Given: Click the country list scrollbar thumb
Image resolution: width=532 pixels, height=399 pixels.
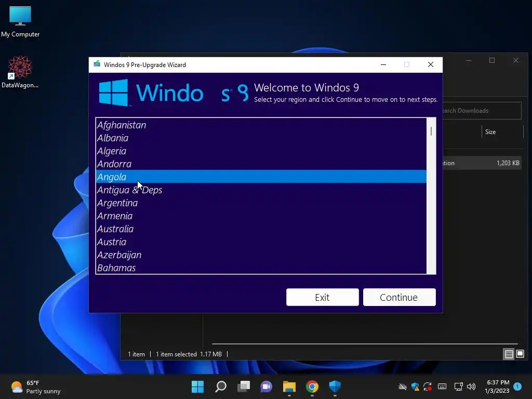Looking at the screenshot, I should (431, 131).
